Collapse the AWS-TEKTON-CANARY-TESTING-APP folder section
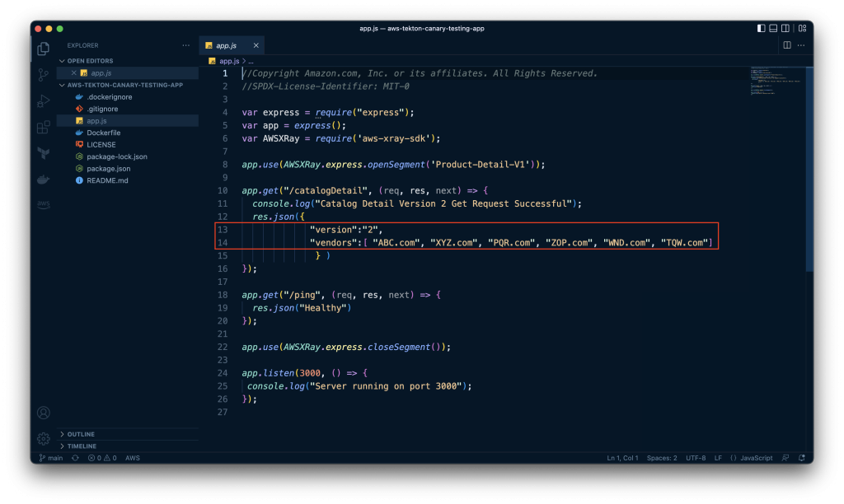 (128, 85)
